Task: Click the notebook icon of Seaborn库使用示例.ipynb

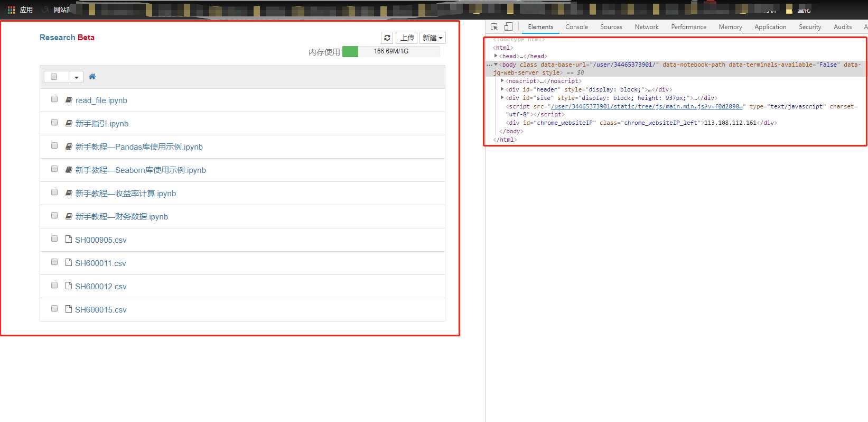Action: click(69, 170)
